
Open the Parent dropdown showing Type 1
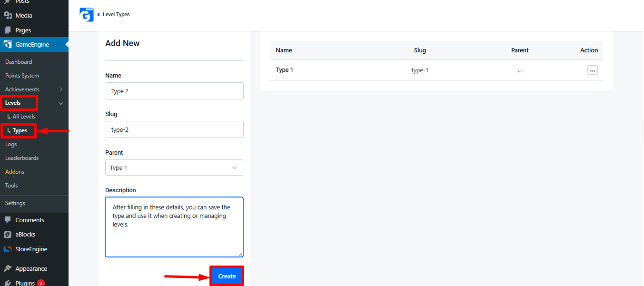(174, 168)
